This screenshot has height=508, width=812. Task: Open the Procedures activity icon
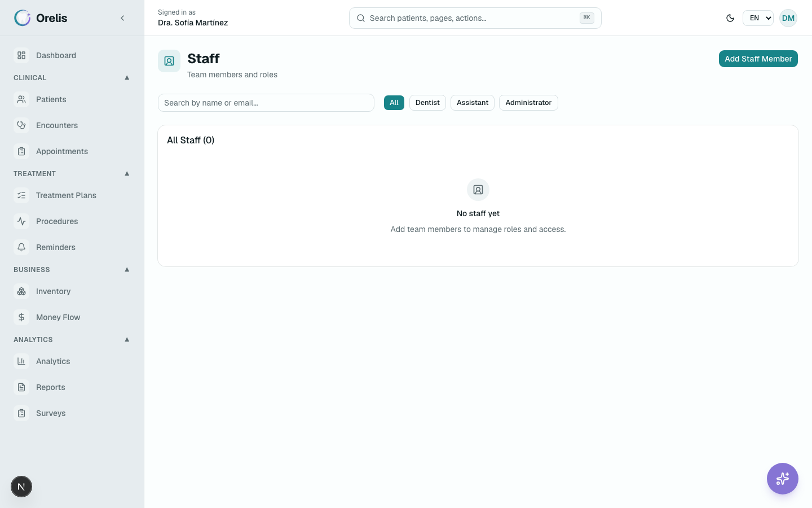point(21,221)
